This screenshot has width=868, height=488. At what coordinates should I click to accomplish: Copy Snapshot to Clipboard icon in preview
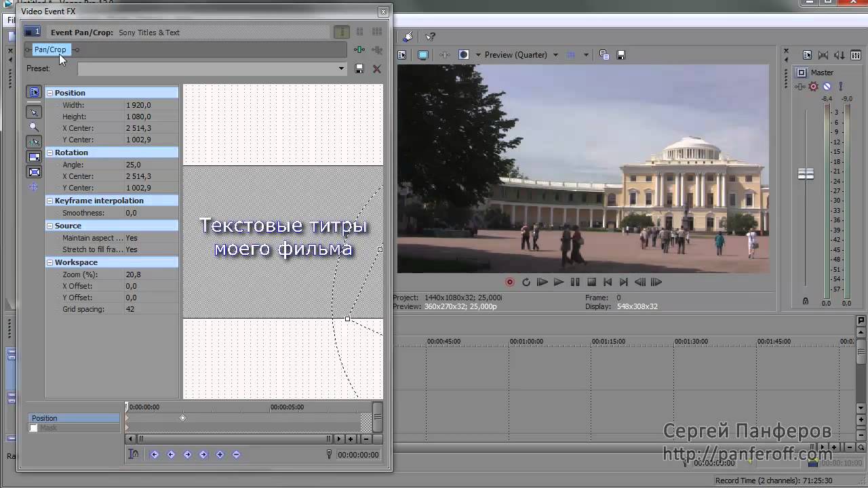[604, 55]
